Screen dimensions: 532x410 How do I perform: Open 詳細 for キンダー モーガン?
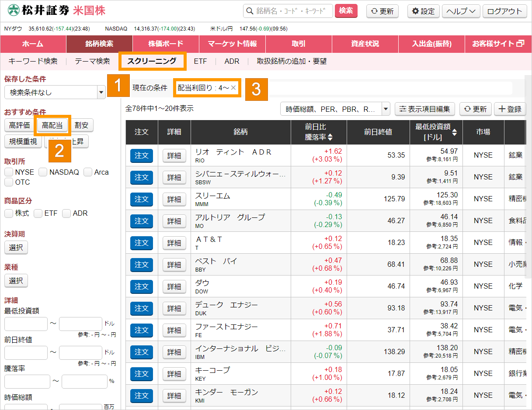(174, 396)
